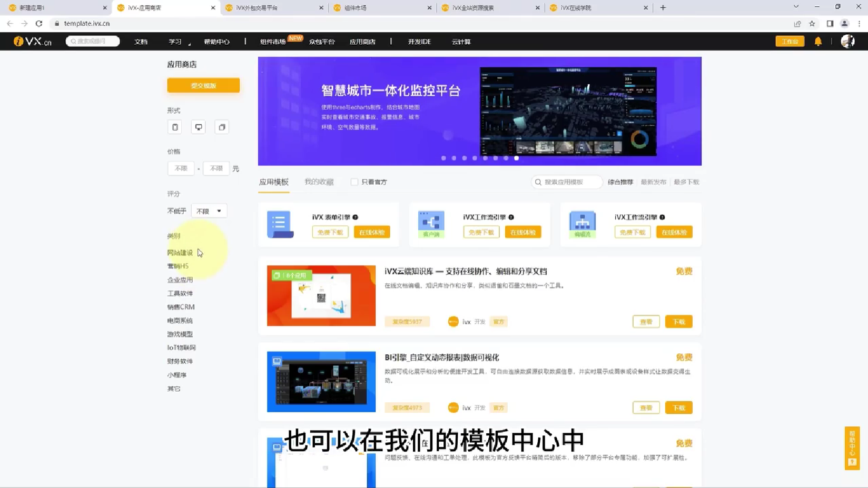Click the 工作台 button in the header

pyautogui.click(x=790, y=41)
